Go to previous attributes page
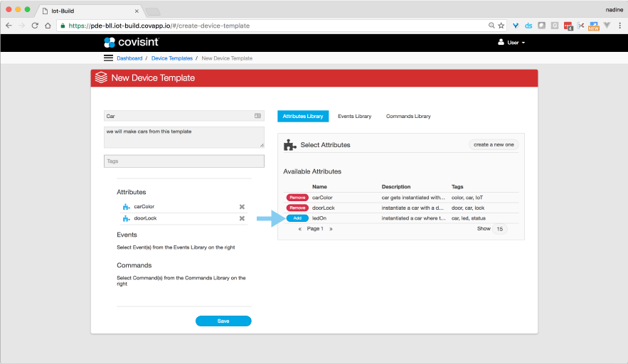Viewport: 628px width, 364px height. pos(300,229)
